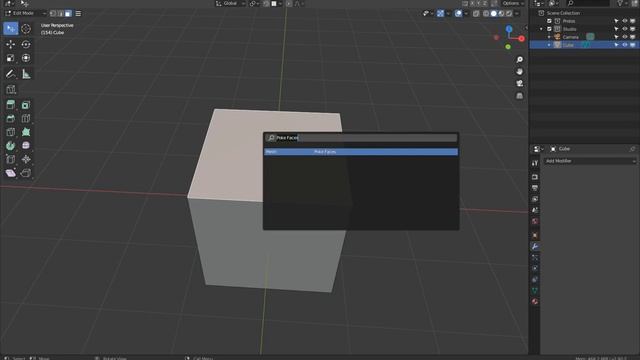Toggle camera view icon in viewport
Viewport: 640px width, 360px height.
520,83
